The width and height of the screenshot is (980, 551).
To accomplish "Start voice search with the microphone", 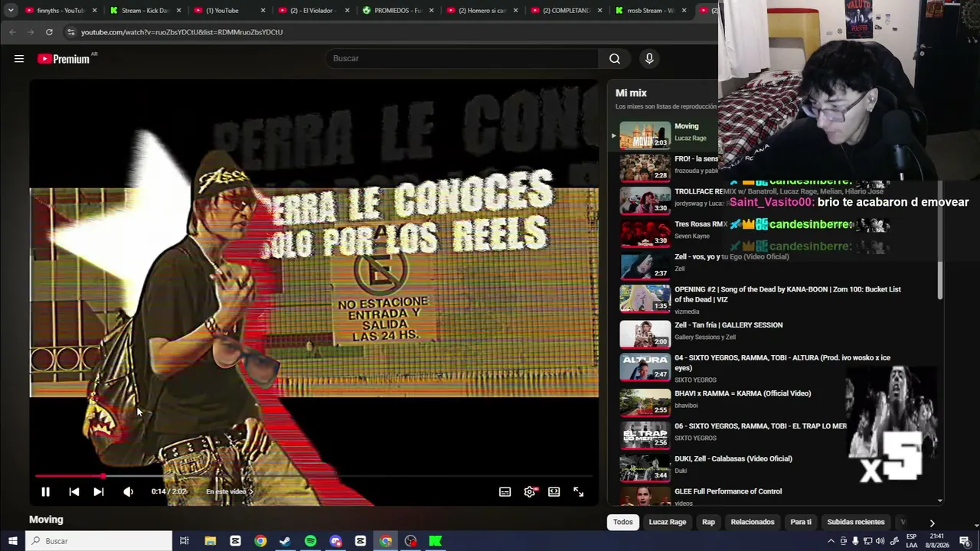I will pyautogui.click(x=649, y=59).
